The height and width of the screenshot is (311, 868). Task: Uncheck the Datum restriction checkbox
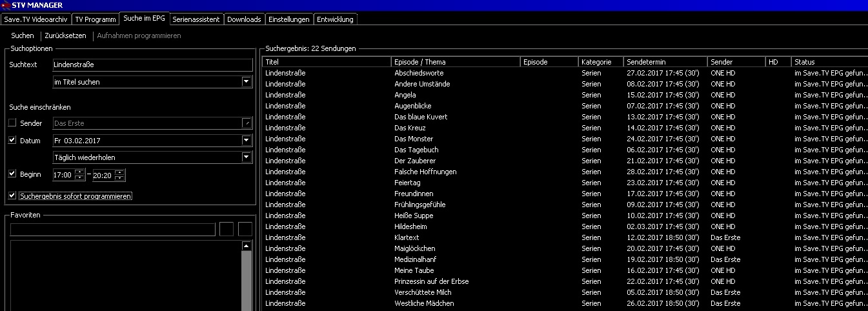click(x=12, y=140)
